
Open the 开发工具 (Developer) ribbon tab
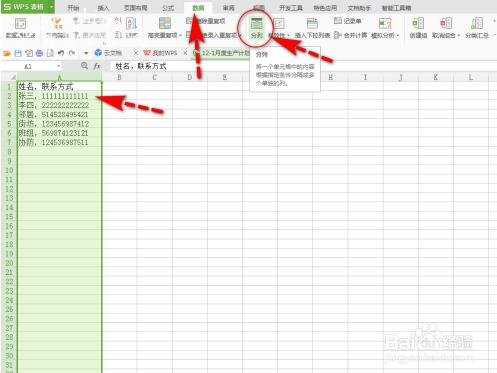(291, 8)
